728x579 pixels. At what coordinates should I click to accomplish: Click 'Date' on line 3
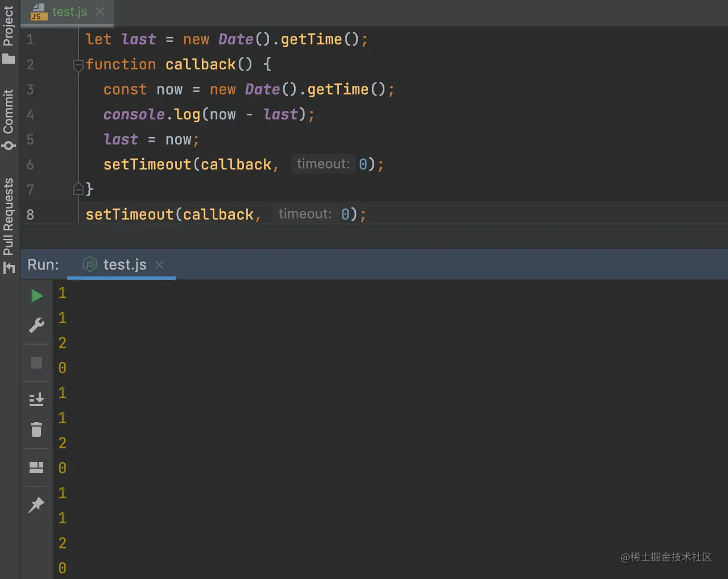coord(262,89)
